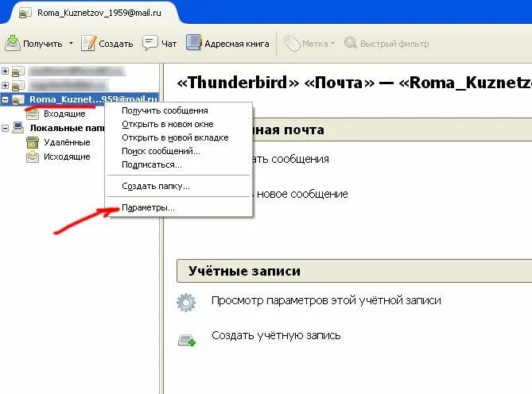Collapse the Локальные папки tree

(5, 128)
